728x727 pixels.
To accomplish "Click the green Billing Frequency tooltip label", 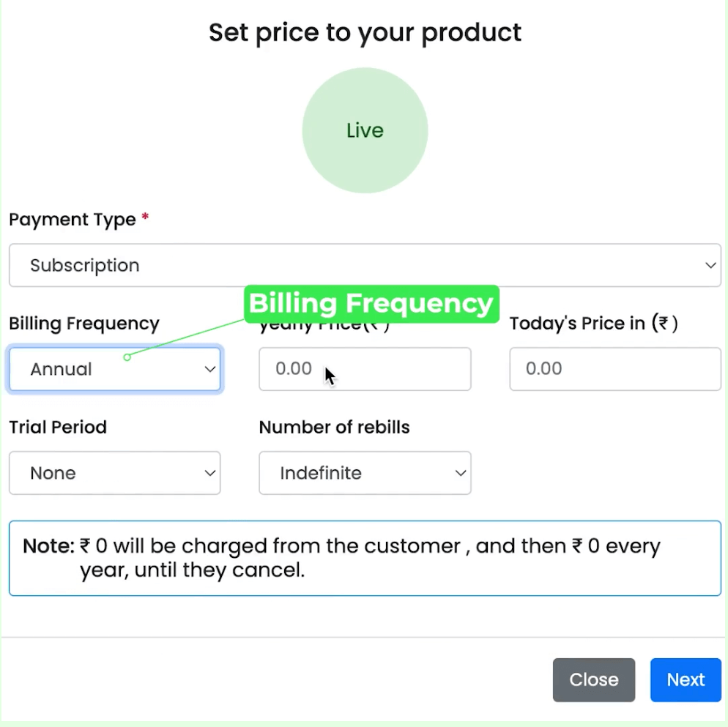I will pos(371,303).
